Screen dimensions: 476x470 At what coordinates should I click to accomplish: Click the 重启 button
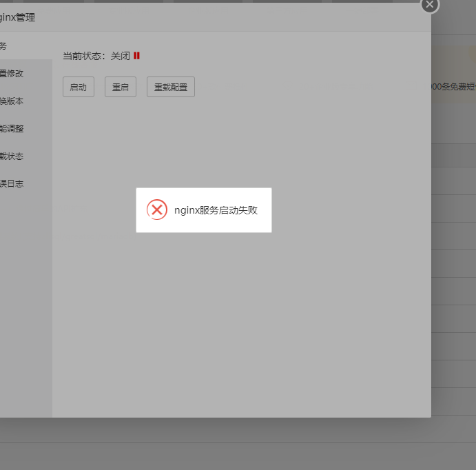point(121,87)
